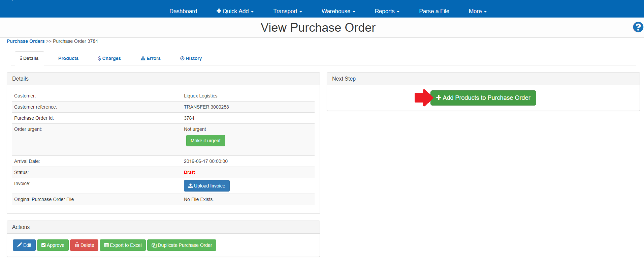Go to Purchase Orders breadcrumb link
644x261 pixels.
[x=26, y=41]
